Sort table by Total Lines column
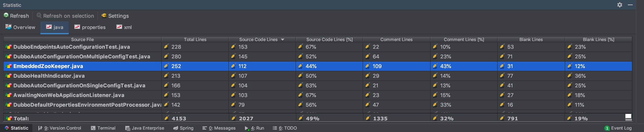644x132 pixels. tap(195, 40)
